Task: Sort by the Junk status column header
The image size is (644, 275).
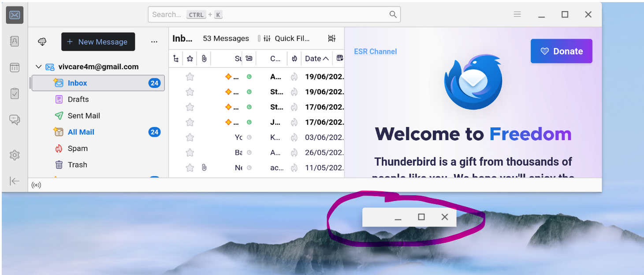Action: tap(294, 58)
